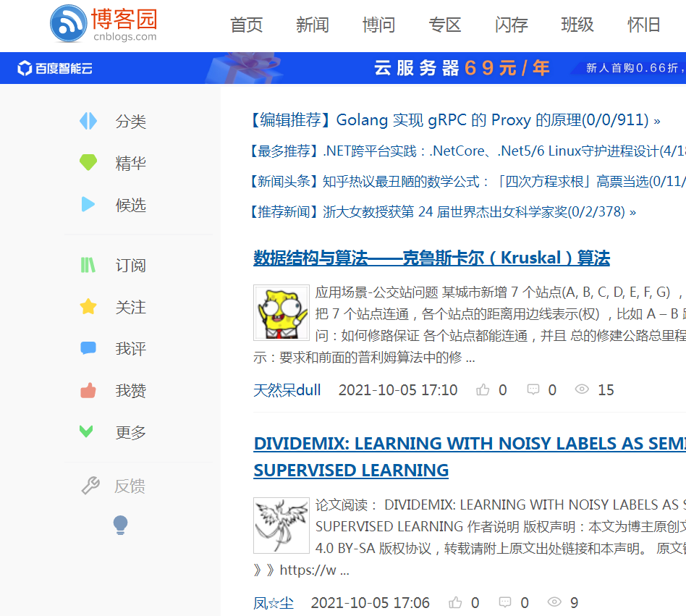Select the 分类 (Categories) sidebar icon
686x616 pixels.
[88, 122]
